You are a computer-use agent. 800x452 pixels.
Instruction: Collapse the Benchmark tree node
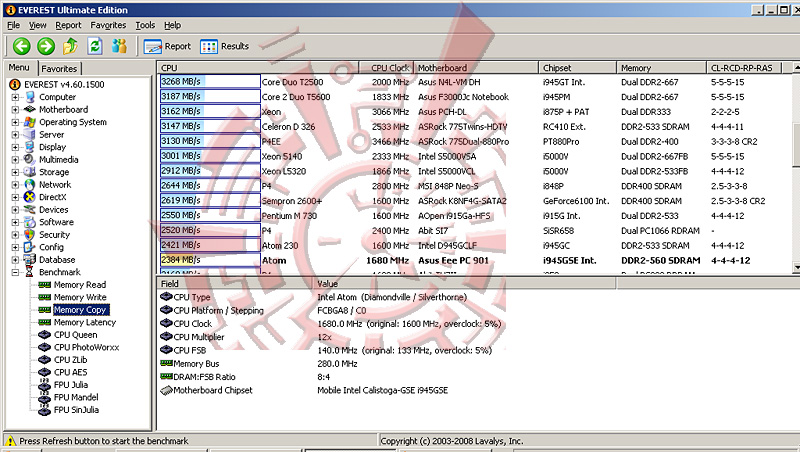[15, 272]
